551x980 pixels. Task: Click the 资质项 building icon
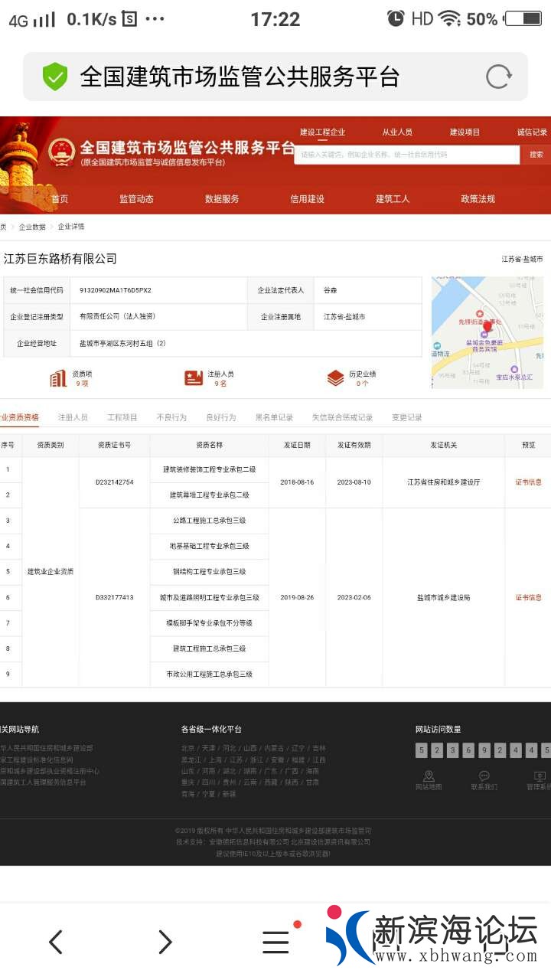(58, 378)
